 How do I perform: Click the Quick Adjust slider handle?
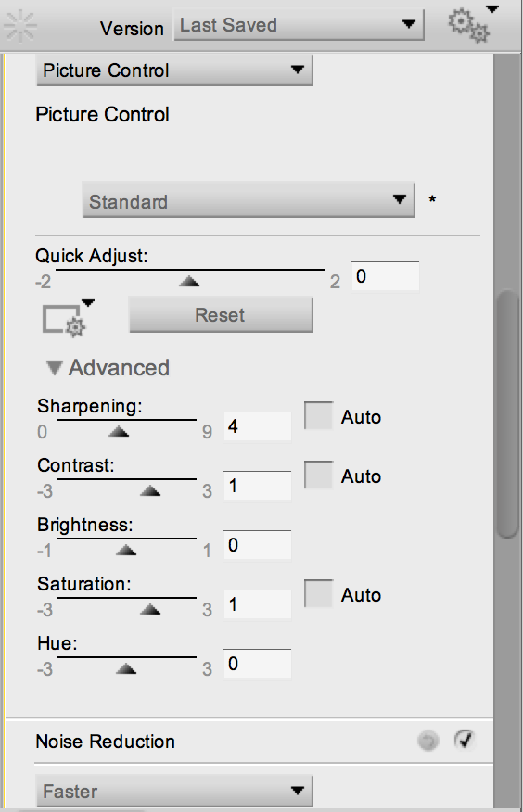pyautogui.click(x=189, y=281)
